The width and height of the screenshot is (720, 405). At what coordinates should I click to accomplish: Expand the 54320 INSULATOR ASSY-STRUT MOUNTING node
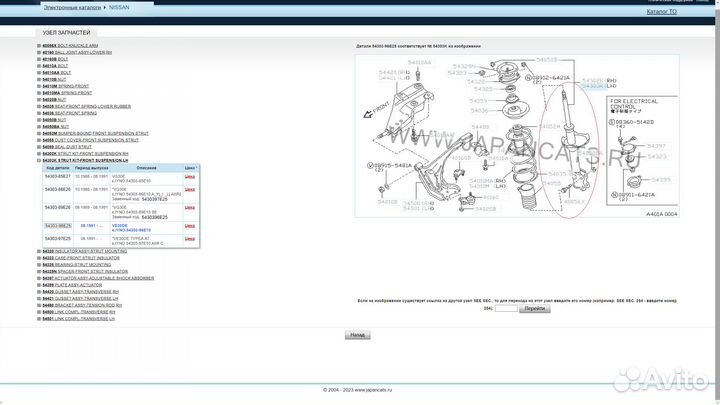click(x=40, y=251)
